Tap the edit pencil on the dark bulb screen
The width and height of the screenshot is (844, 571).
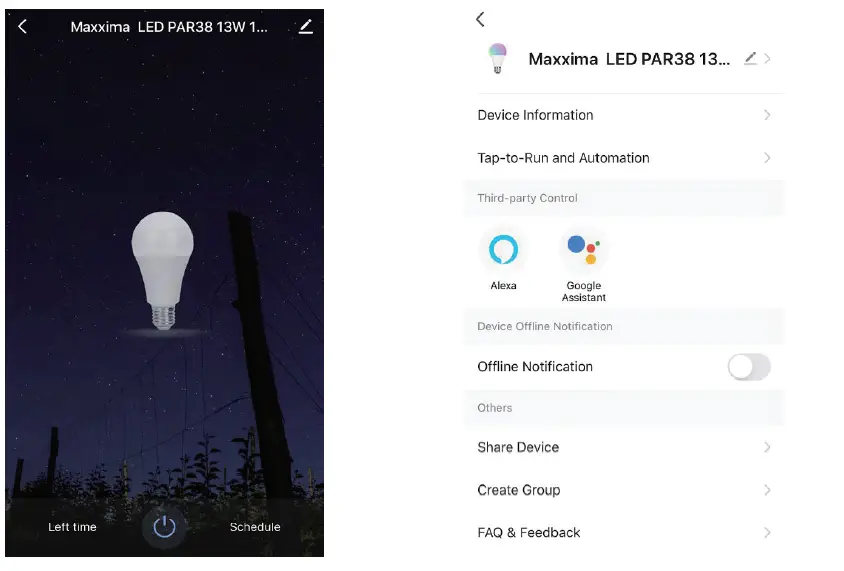[306, 26]
